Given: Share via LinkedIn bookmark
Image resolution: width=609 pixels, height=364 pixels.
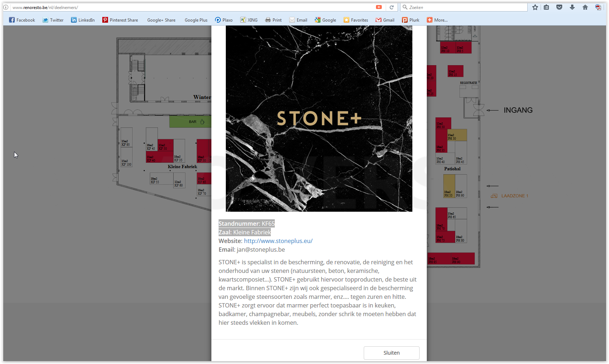Looking at the screenshot, I should (83, 20).
